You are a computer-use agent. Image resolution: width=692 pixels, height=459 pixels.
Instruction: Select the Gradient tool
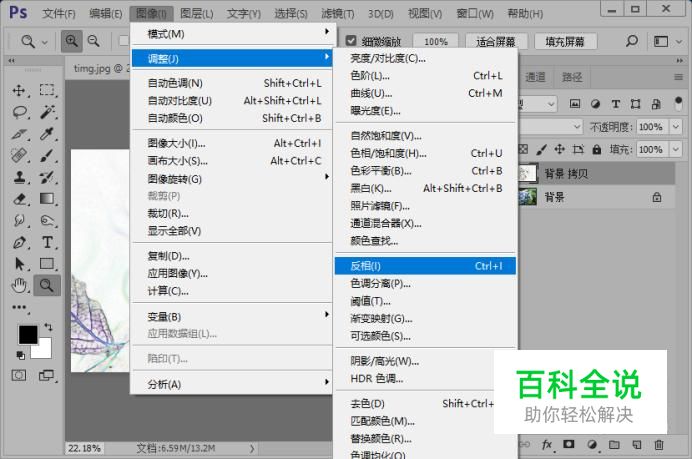[x=47, y=199]
